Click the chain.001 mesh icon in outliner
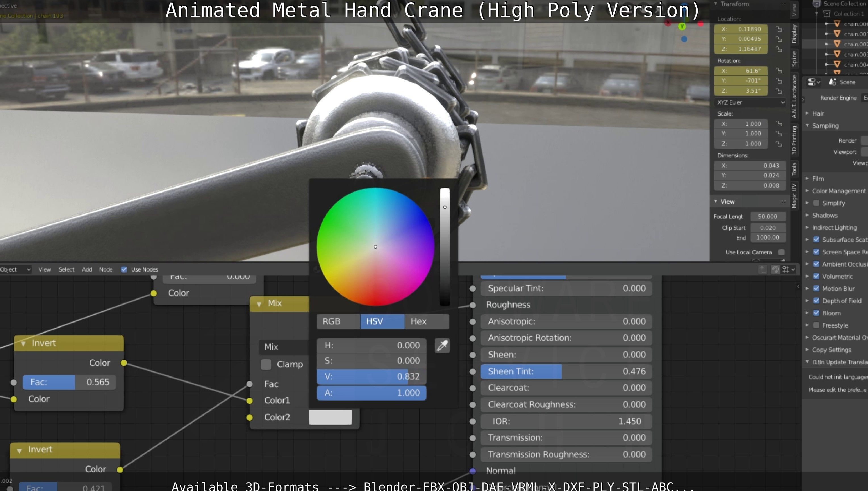868x491 pixels. click(x=837, y=34)
